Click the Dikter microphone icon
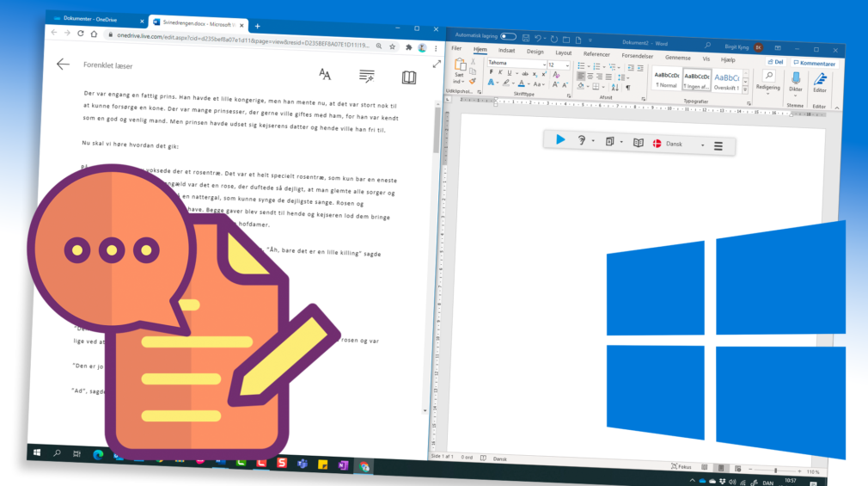Image resolution: width=868 pixels, height=486 pixels. (x=796, y=80)
